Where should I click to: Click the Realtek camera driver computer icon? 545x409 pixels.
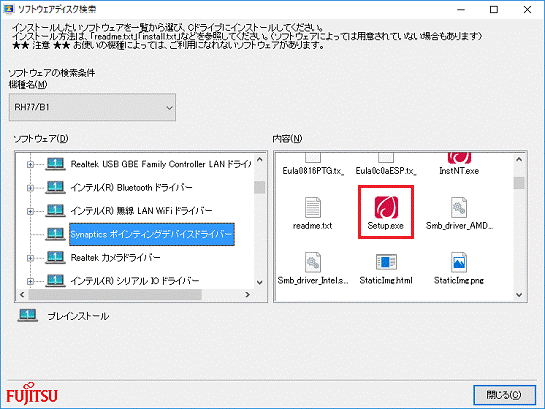point(55,257)
